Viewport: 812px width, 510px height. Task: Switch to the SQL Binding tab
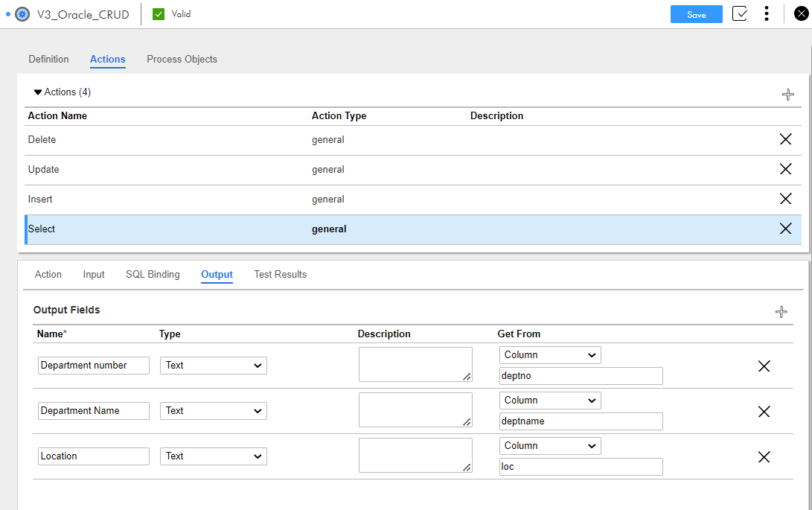pyautogui.click(x=153, y=275)
